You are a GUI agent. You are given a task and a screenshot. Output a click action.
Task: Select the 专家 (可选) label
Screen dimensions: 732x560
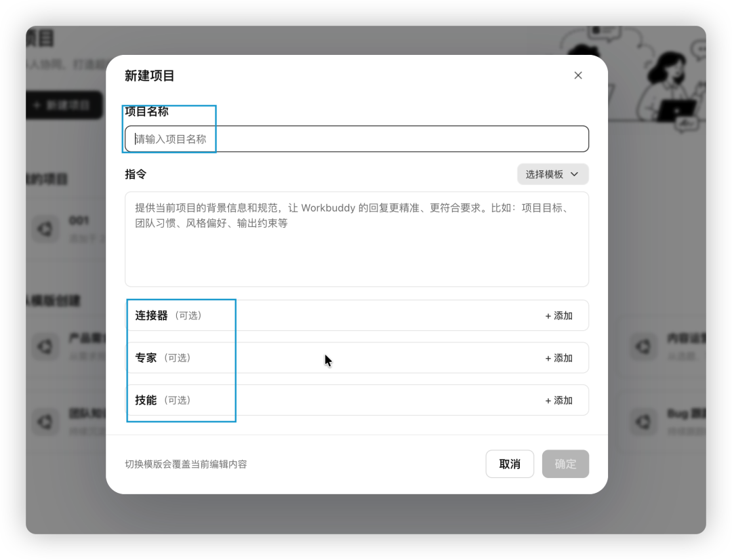pos(163,358)
